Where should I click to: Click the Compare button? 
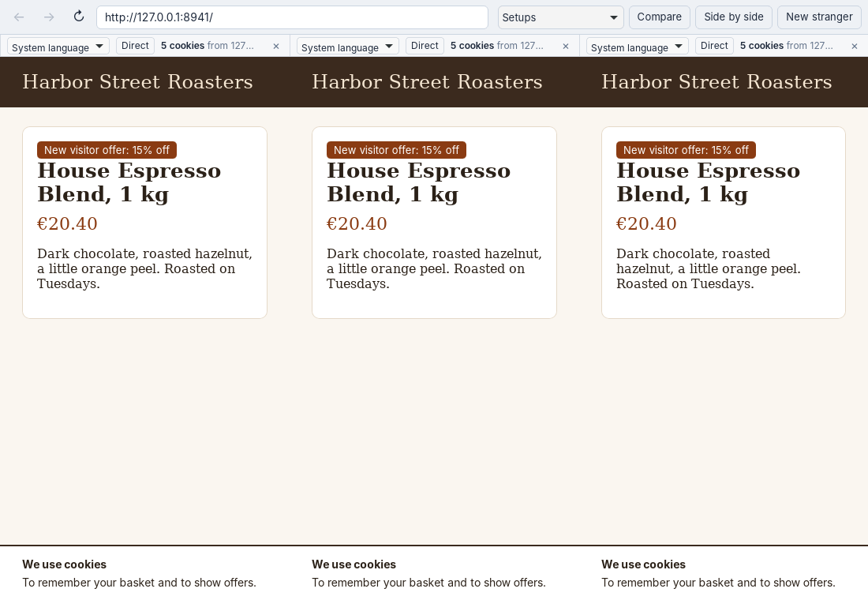pos(660,17)
